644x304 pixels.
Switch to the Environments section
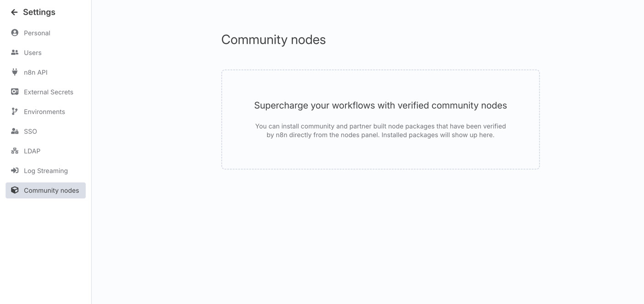tap(46, 112)
